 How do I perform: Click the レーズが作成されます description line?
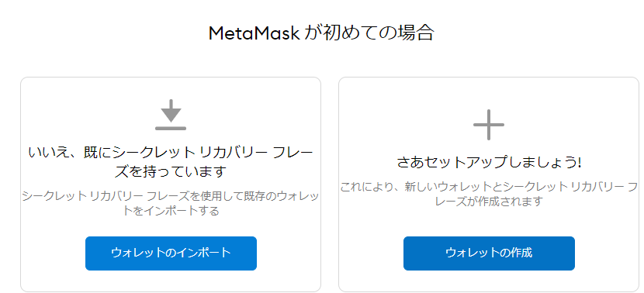click(489, 202)
